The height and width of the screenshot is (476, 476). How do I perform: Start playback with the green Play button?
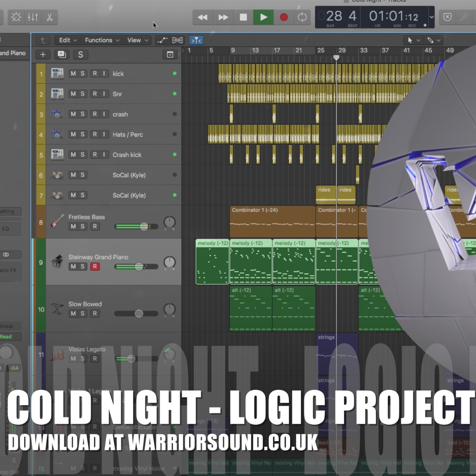264,17
